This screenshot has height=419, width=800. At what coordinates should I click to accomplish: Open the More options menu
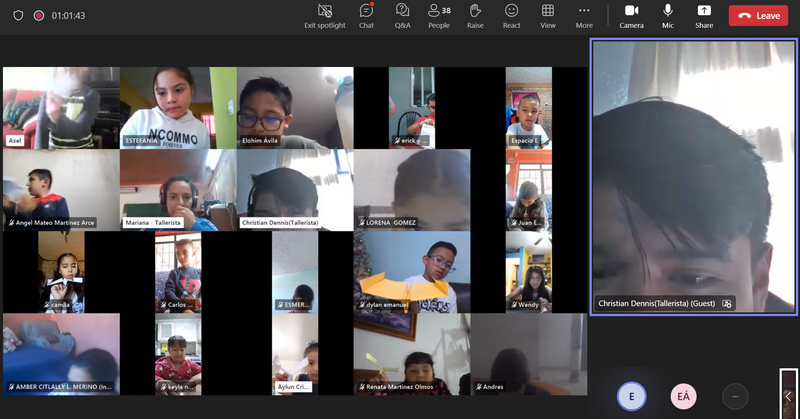point(584,16)
